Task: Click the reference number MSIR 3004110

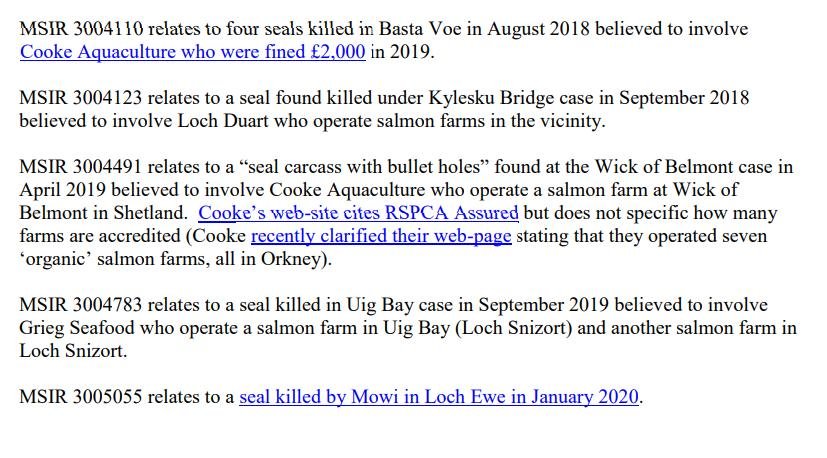Action: point(83,29)
